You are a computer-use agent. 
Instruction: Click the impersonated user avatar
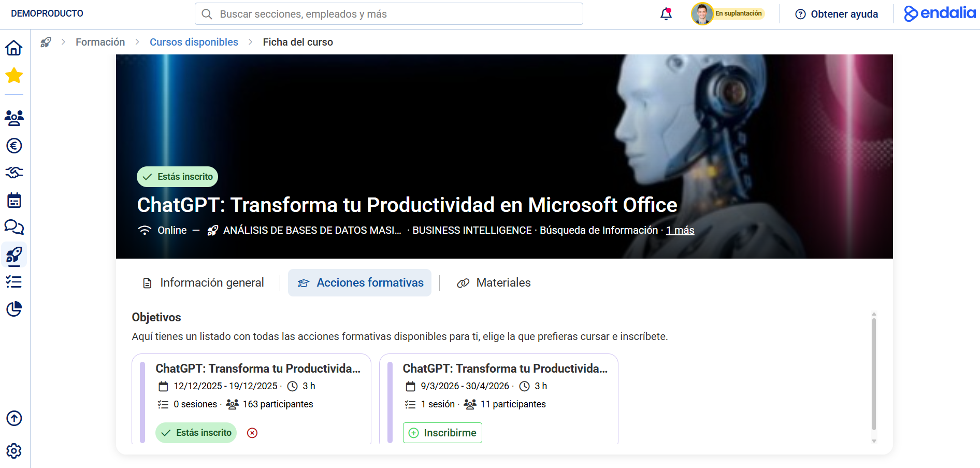coord(702,13)
